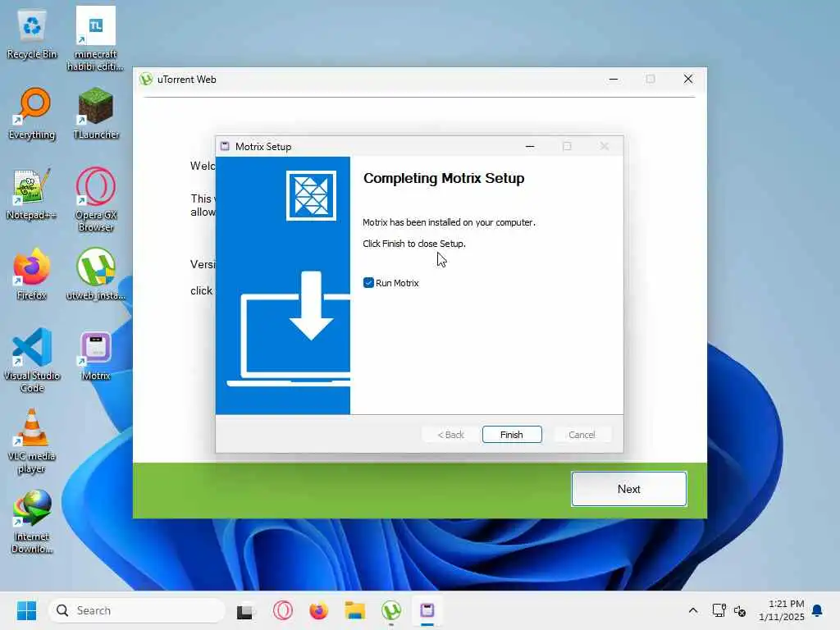Click the Motrix Setup title bar icon

(225, 146)
